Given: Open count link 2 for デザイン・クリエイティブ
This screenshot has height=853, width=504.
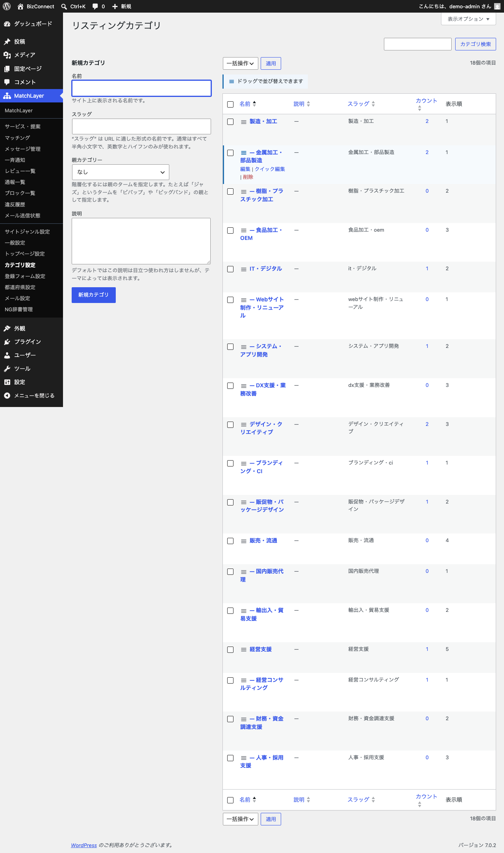Looking at the screenshot, I should [x=427, y=424].
